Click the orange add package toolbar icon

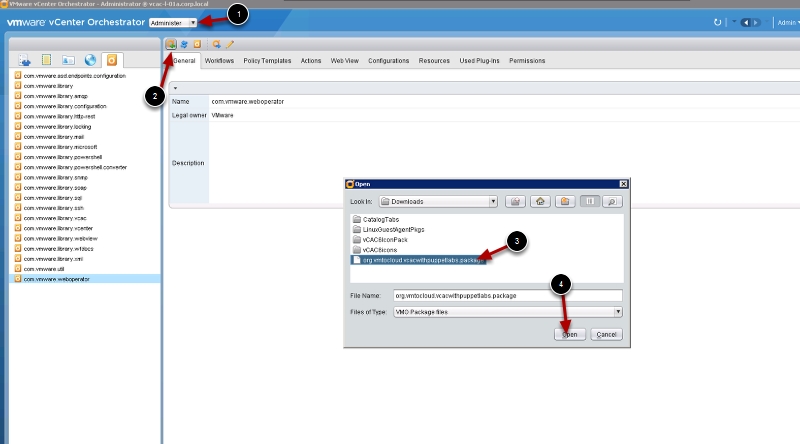point(197,44)
